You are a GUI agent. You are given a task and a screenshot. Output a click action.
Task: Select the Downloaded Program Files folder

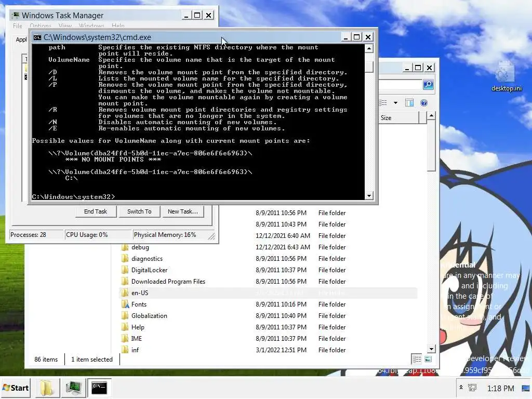[168, 282]
